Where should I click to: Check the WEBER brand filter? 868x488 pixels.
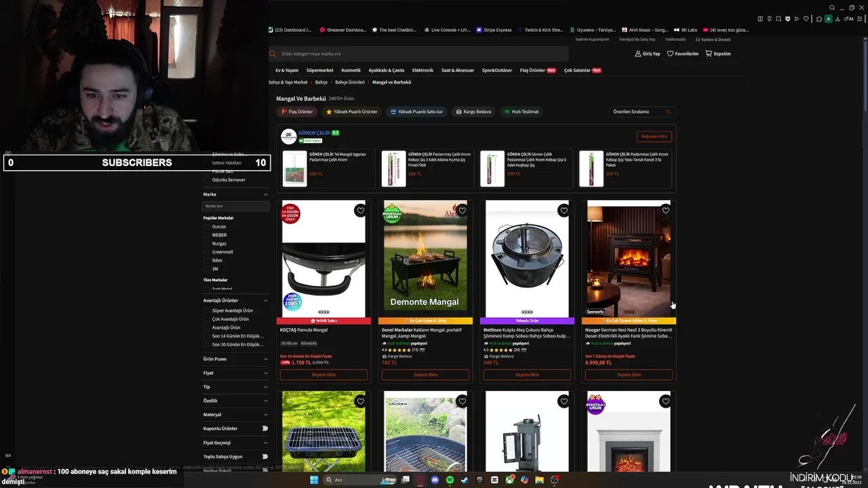point(207,235)
